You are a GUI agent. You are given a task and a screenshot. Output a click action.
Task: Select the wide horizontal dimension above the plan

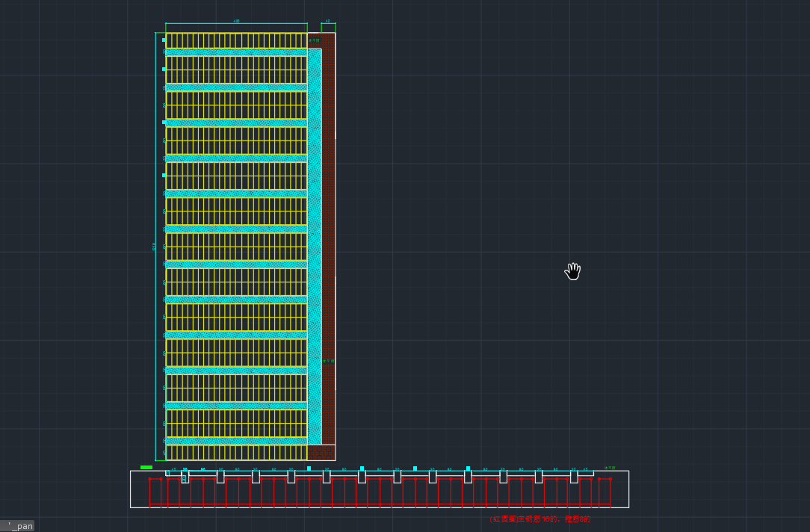[236, 24]
